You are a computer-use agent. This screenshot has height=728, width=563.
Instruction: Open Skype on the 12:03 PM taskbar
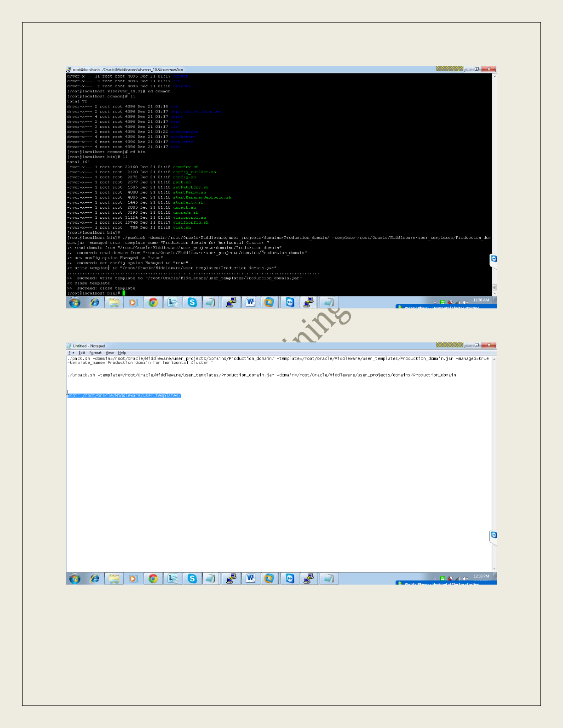[x=192, y=578]
